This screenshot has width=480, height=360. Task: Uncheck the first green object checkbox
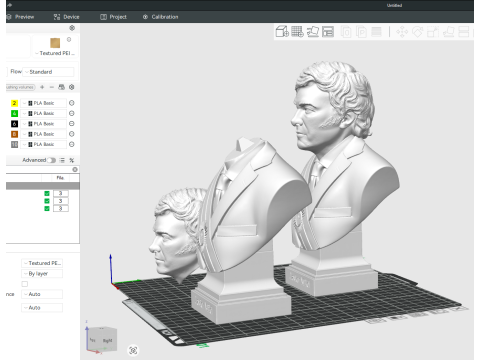point(47,193)
